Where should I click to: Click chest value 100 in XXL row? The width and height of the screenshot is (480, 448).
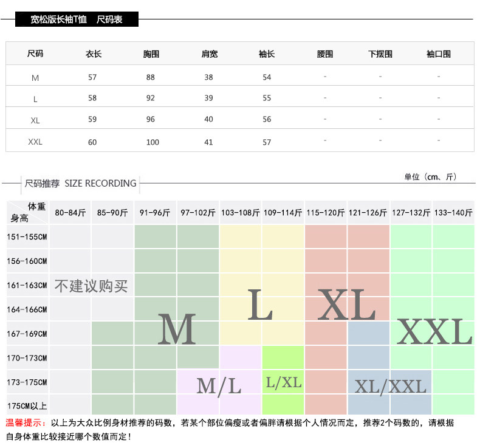pyautogui.click(x=153, y=142)
